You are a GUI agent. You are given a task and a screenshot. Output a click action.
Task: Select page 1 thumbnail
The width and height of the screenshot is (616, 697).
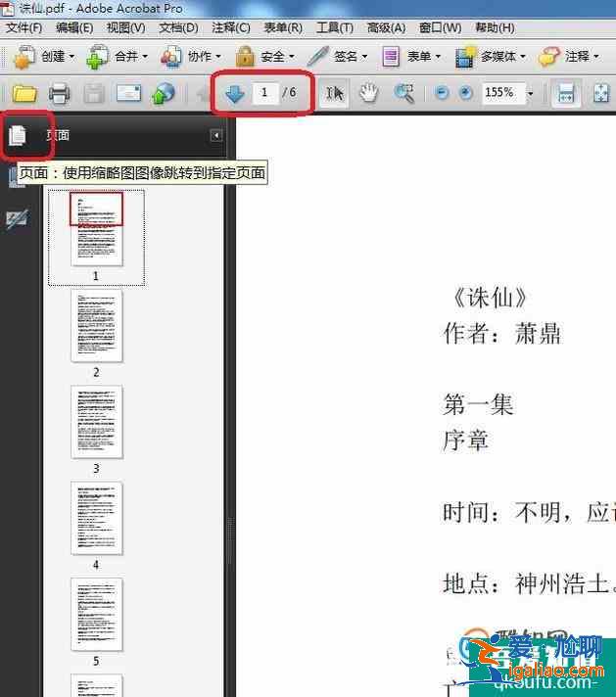coord(97,229)
